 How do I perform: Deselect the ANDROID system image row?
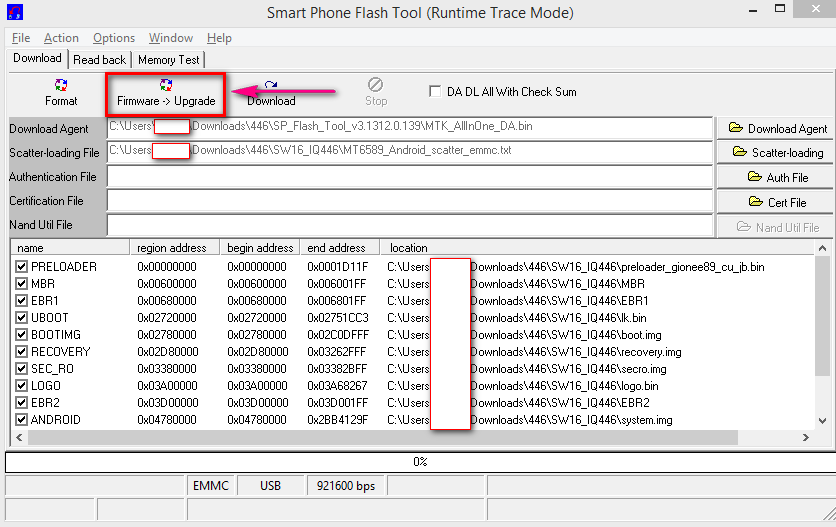(21, 420)
